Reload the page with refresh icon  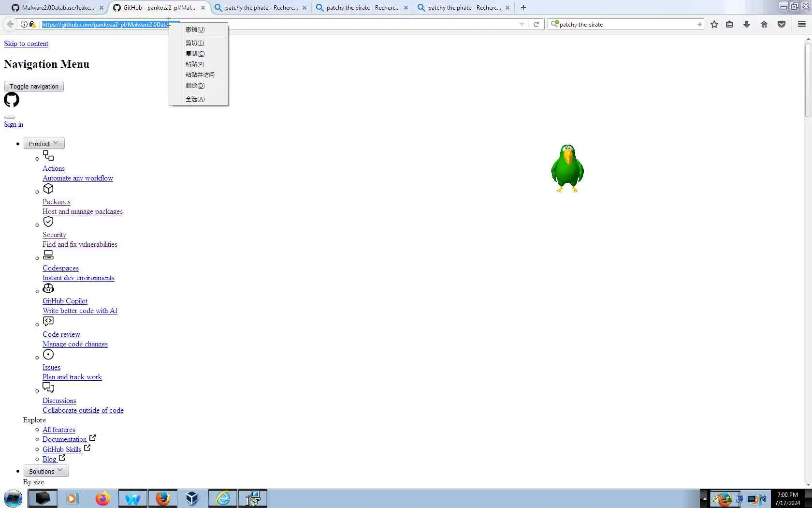tap(536, 24)
